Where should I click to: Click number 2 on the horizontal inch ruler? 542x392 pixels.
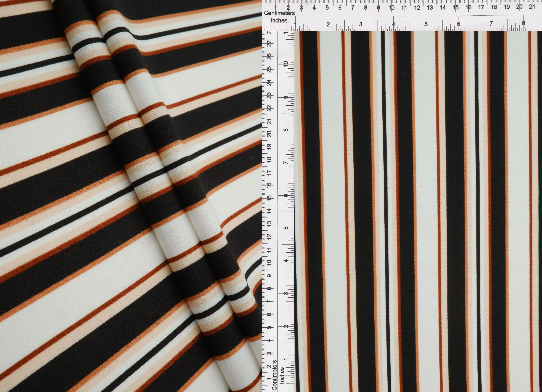coord(328,24)
